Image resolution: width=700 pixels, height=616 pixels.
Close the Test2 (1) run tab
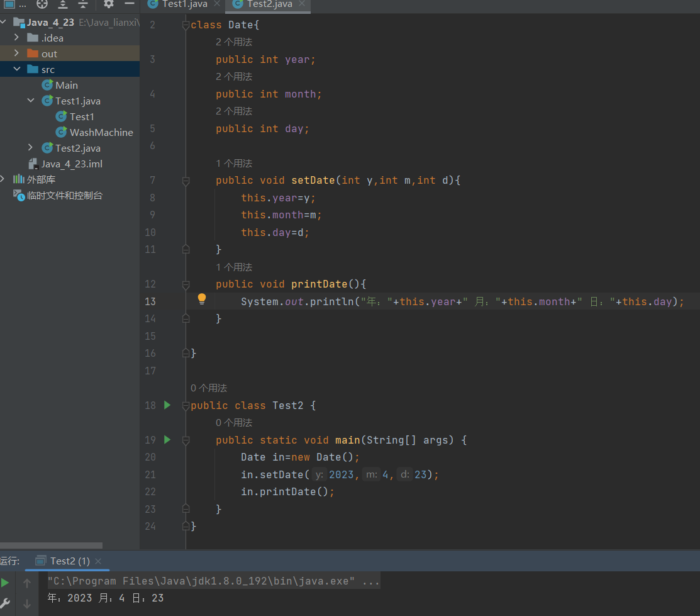coord(98,561)
